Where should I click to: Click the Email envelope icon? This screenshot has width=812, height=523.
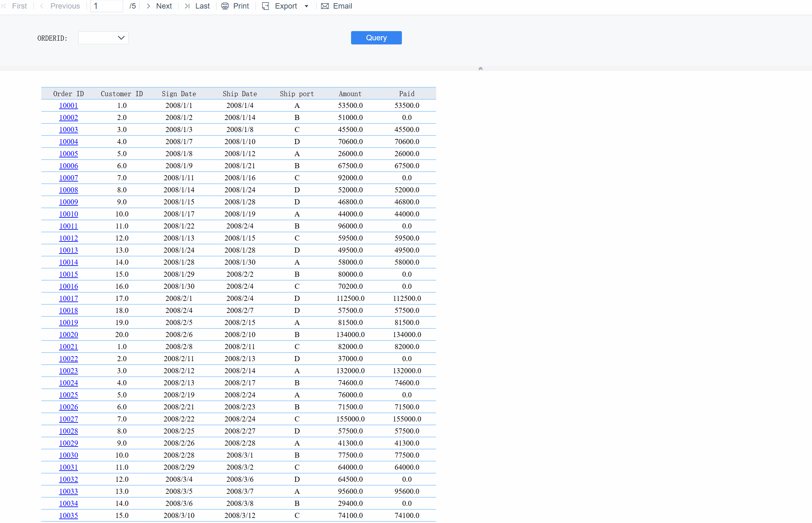pyautogui.click(x=325, y=6)
